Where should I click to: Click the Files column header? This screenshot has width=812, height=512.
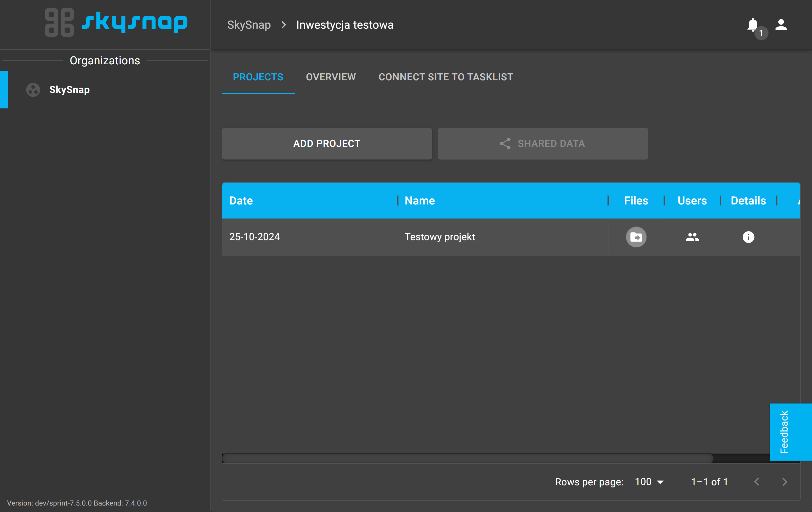click(636, 201)
